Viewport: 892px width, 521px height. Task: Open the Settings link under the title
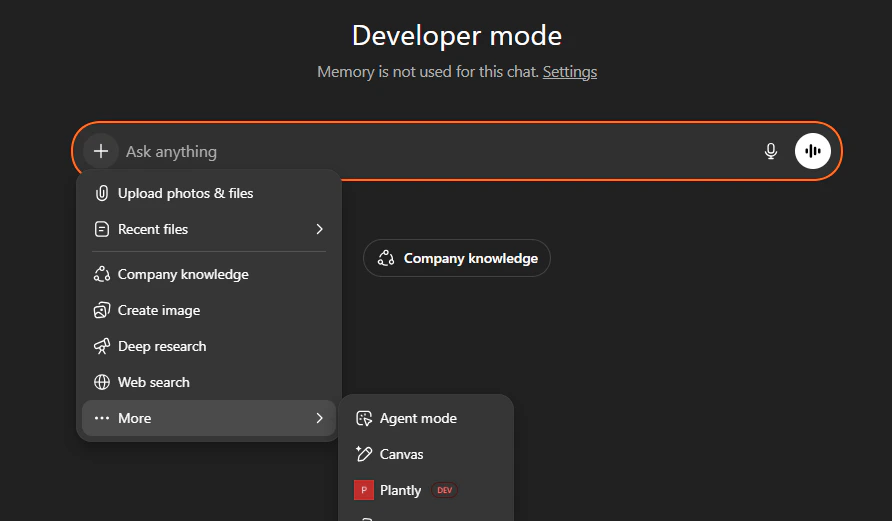[x=569, y=72]
